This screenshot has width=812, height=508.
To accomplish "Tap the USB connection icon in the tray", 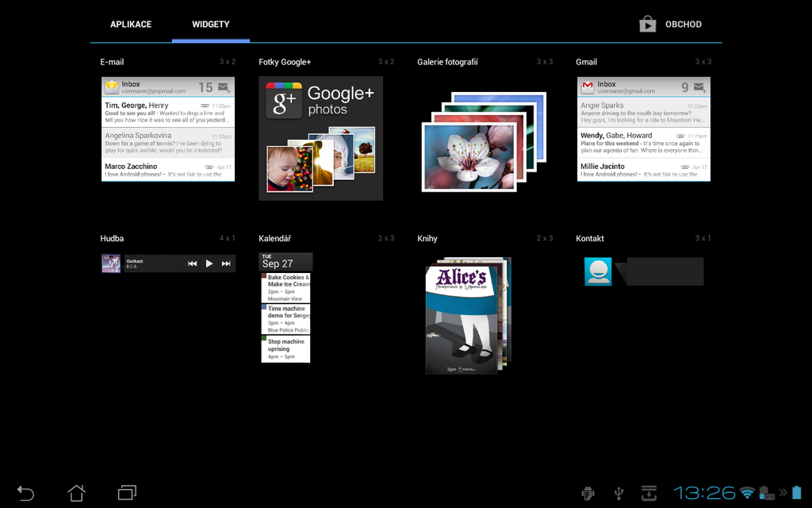I will [619, 493].
